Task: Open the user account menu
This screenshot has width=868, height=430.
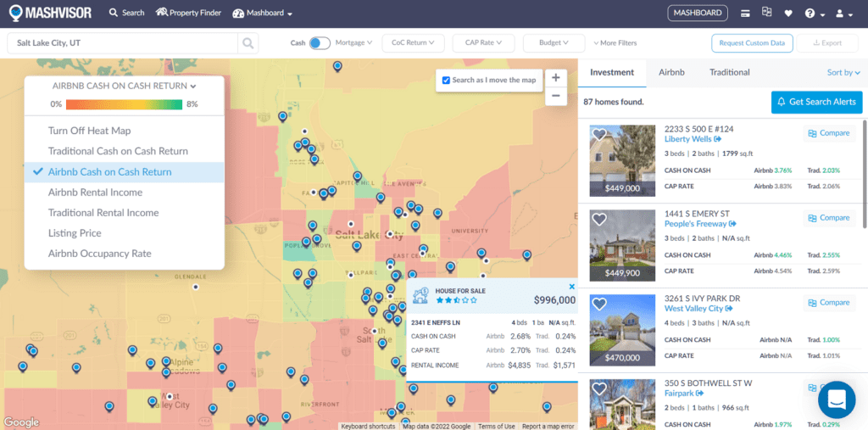Action: coord(844,14)
